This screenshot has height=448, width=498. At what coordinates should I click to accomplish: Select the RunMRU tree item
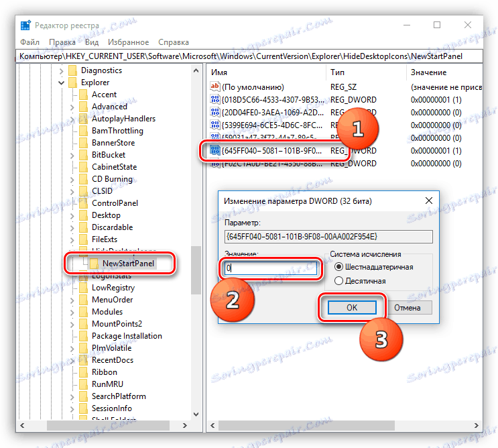point(107,384)
